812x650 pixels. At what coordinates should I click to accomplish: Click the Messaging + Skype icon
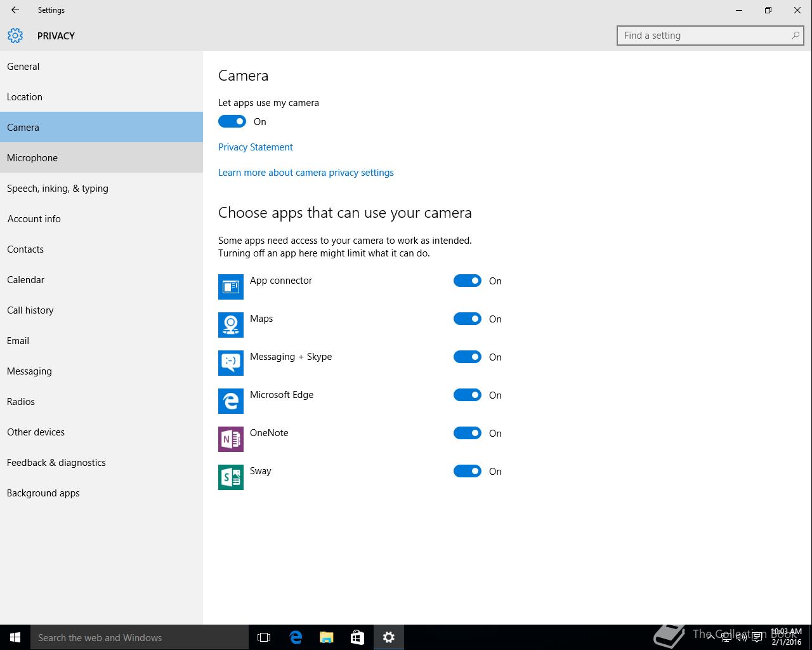(230, 363)
